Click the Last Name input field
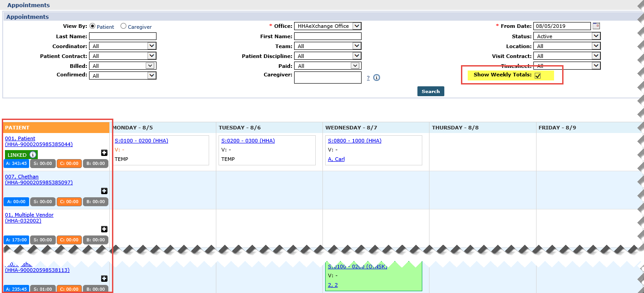Screen dimensions: 644x293 coord(123,36)
